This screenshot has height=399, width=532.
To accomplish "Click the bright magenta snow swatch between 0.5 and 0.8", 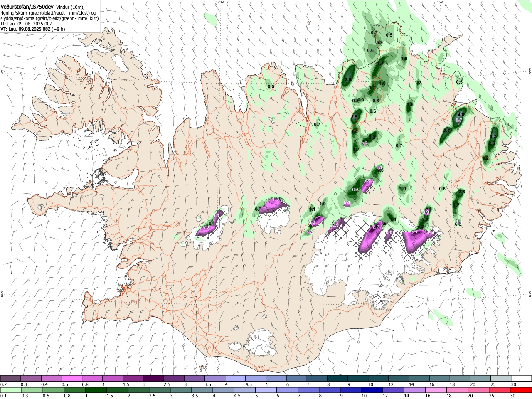I will click(72, 379).
